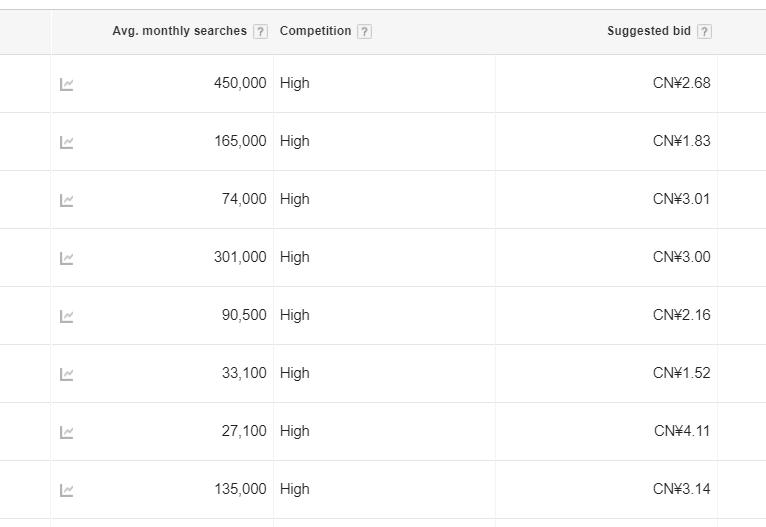766x527 pixels.
Task: Click the High competition cell in 165,000 row
Action: 295,141
